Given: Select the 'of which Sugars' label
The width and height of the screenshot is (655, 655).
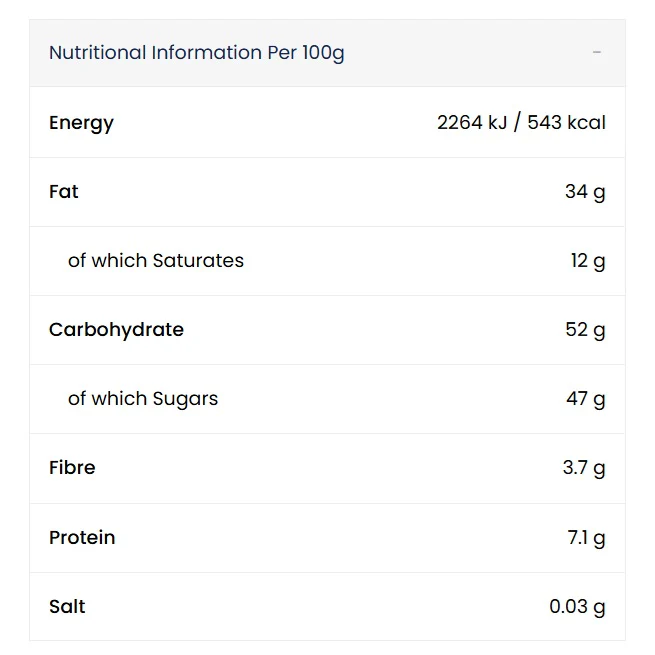Looking at the screenshot, I should click(x=143, y=399).
